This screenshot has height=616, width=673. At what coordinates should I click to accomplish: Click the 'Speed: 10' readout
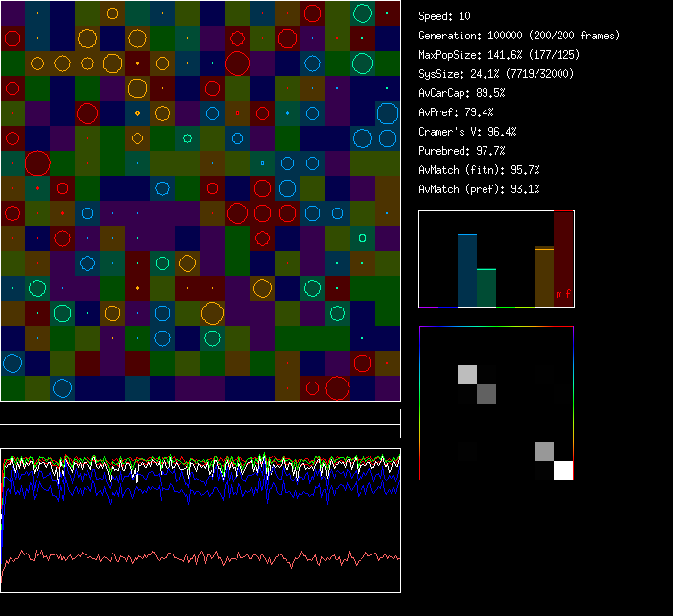(444, 16)
